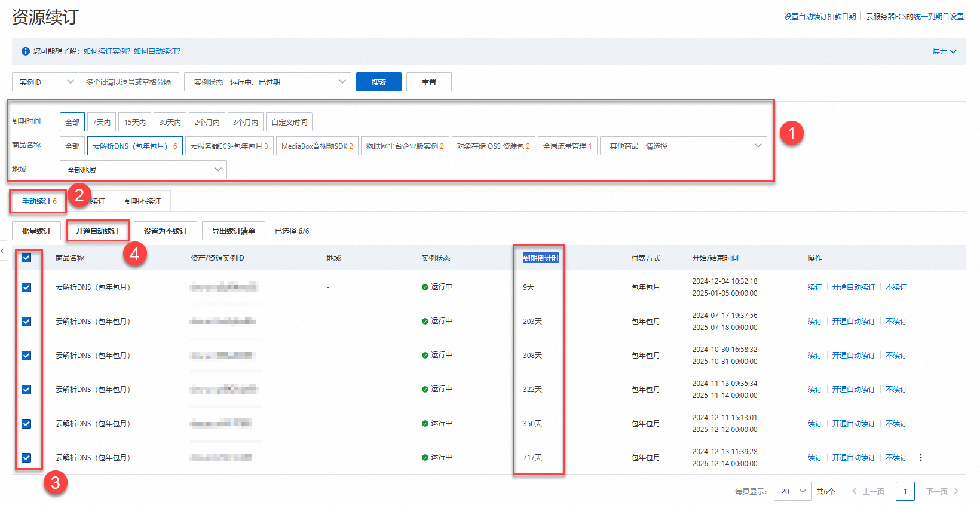Open the page size 20 selector

[792, 491]
